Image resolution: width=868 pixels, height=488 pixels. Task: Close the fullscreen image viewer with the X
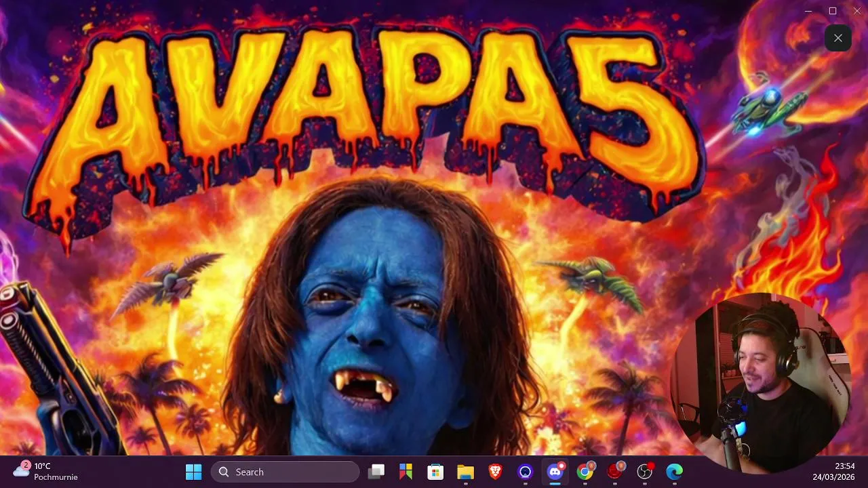(838, 38)
